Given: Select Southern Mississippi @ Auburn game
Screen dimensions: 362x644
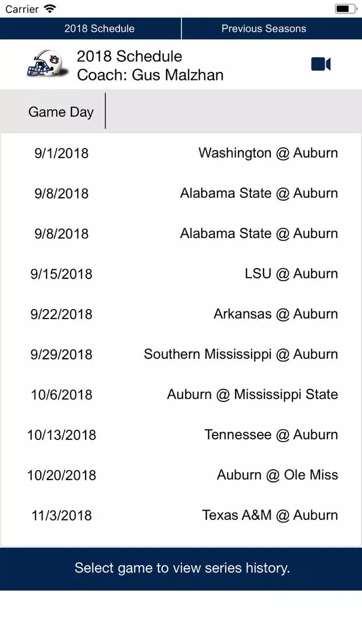Looking at the screenshot, I should 181,354.
